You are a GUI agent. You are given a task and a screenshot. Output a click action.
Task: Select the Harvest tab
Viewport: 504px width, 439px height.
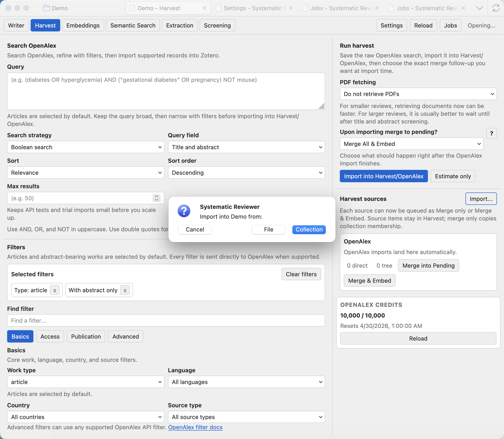click(45, 25)
